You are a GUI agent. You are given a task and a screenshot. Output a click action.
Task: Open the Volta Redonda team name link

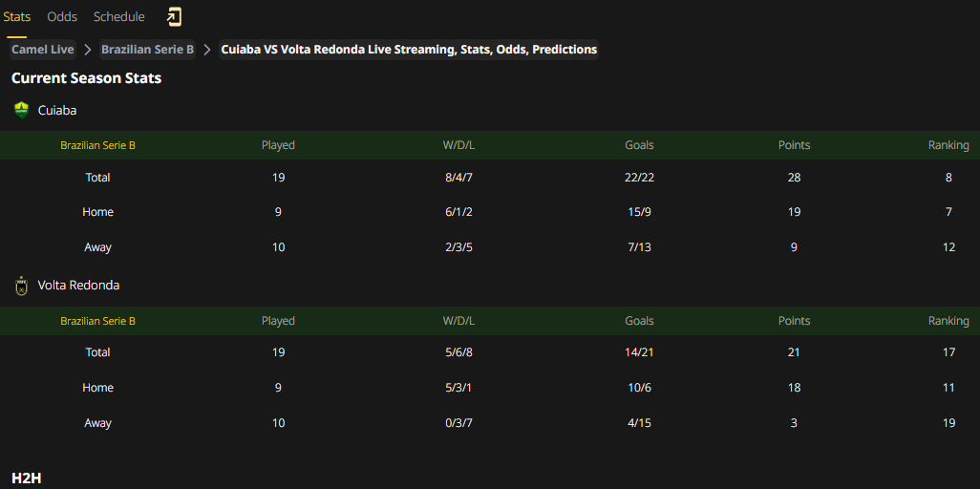click(x=78, y=286)
